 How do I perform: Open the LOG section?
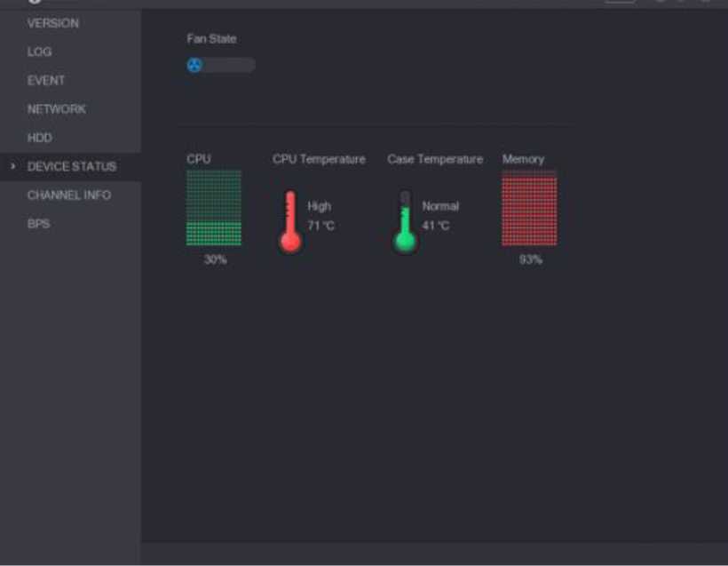click(x=39, y=52)
